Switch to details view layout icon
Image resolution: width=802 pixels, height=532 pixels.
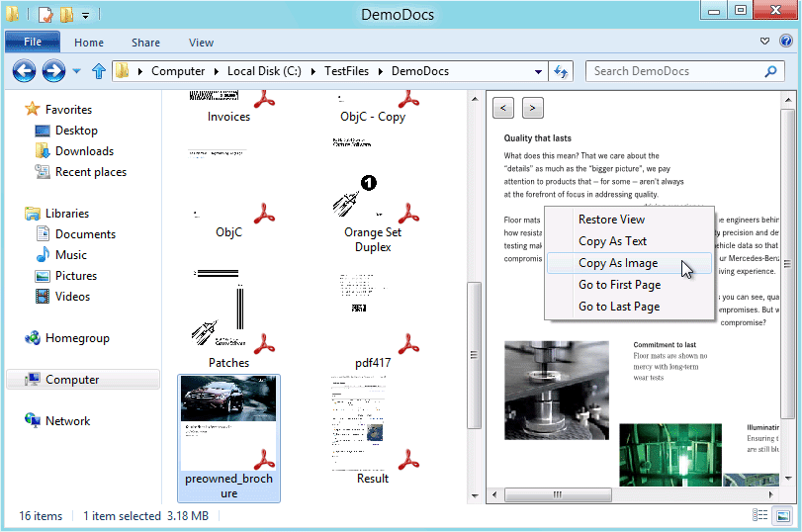click(760, 515)
